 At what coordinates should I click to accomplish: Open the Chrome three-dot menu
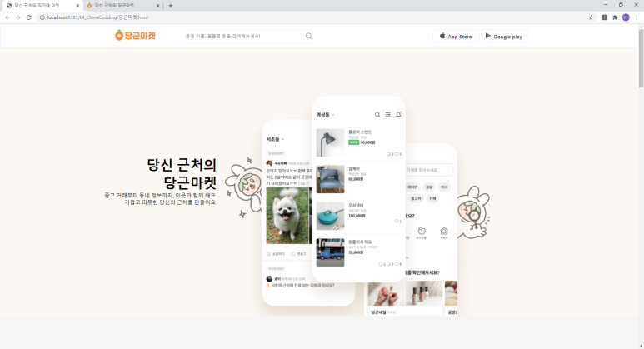click(x=637, y=17)
